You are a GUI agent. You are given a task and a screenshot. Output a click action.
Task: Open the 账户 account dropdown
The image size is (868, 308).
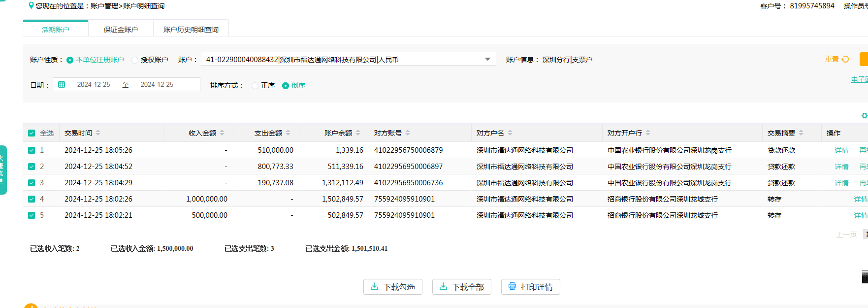click(x=487, y=59)
